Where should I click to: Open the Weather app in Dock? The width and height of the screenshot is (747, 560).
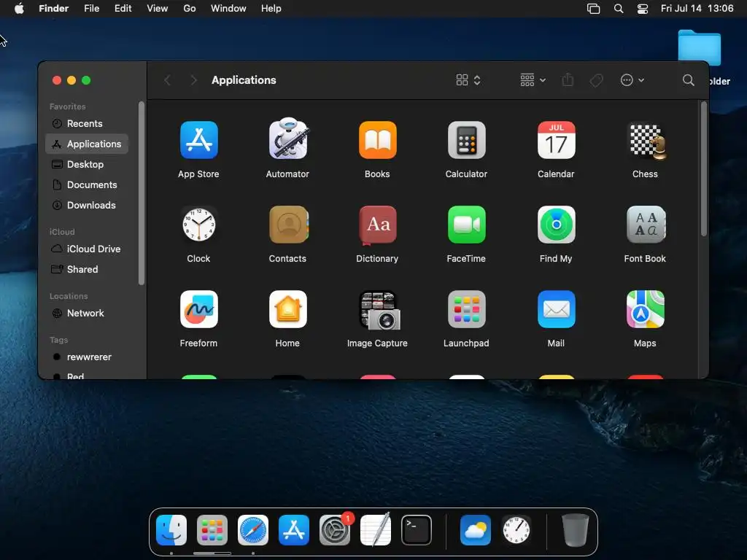(x=476, y=530)
